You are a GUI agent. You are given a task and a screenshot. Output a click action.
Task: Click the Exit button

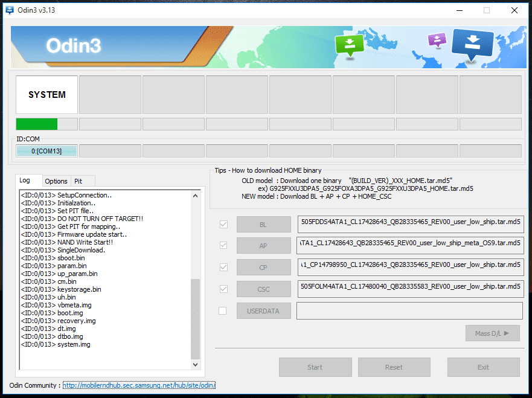pos(484,367)
